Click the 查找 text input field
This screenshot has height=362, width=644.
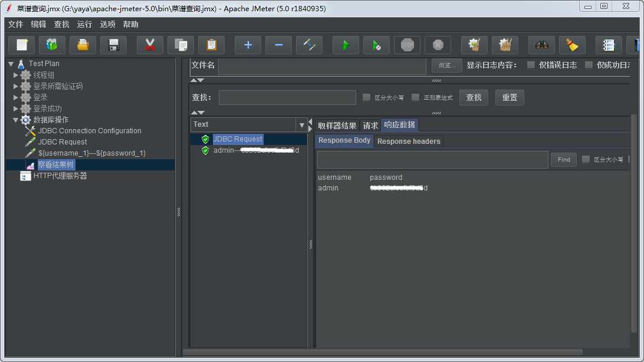(287, 97)
